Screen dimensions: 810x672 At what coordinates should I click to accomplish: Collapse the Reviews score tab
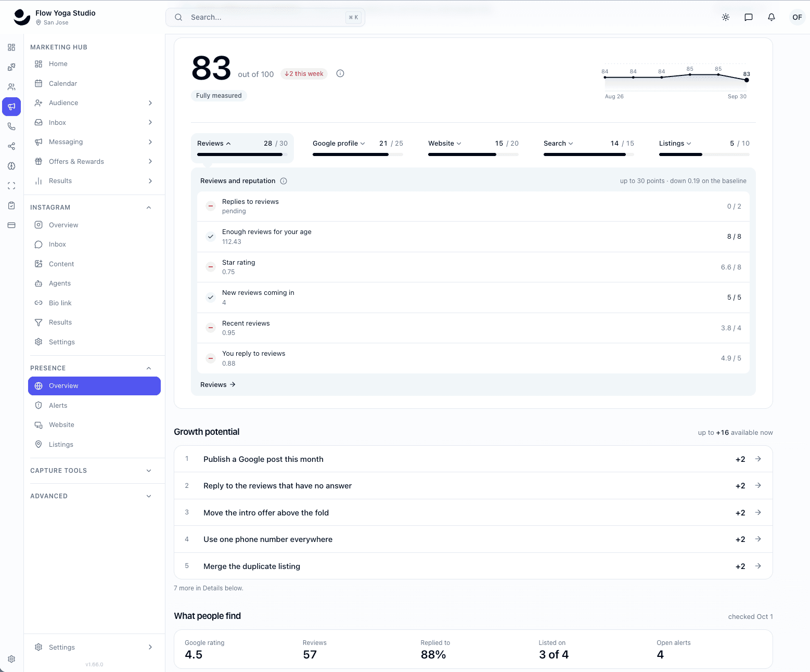point(242,148)
